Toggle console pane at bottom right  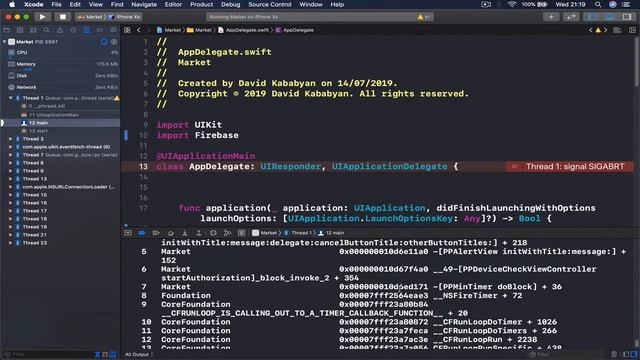634,354
